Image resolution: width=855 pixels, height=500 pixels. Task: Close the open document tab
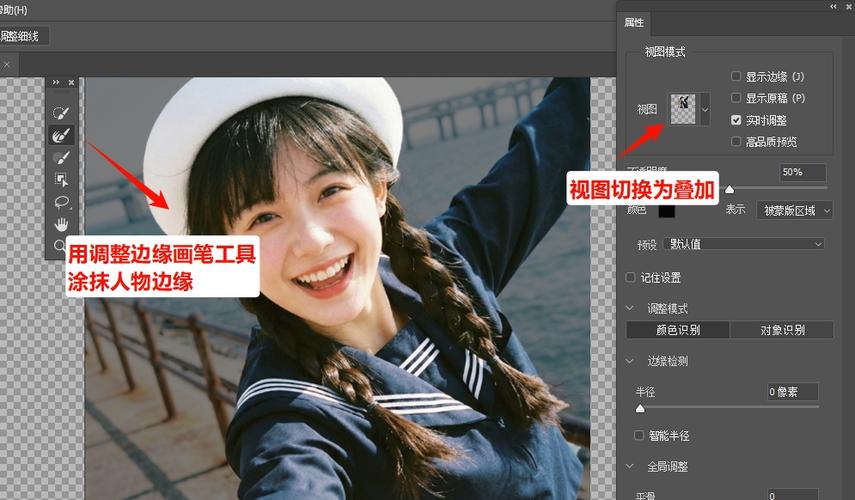point(7,65)
